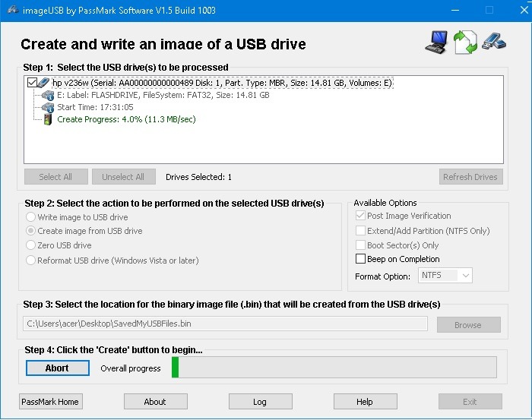Select the hp v236w drive row text
Viewport: 532px width, 420px height.
[222, 83]
